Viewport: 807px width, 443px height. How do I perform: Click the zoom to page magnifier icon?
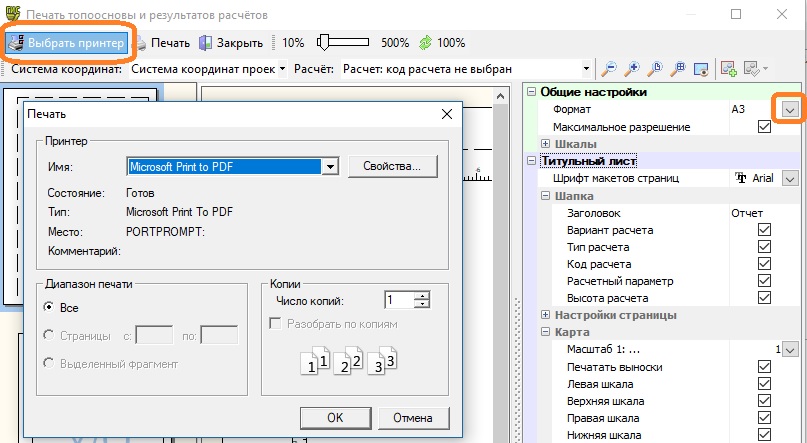(x=656, y=69)
